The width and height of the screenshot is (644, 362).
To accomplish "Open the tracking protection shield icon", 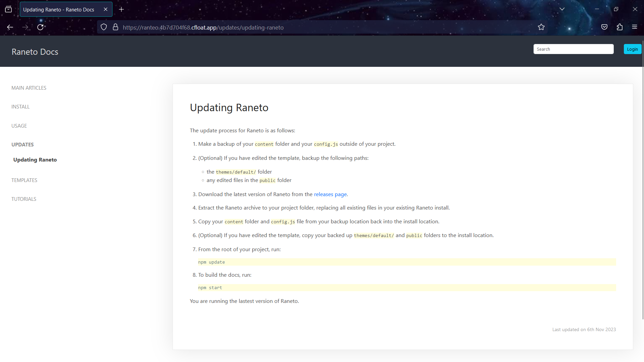I will [x=104, y=27].
